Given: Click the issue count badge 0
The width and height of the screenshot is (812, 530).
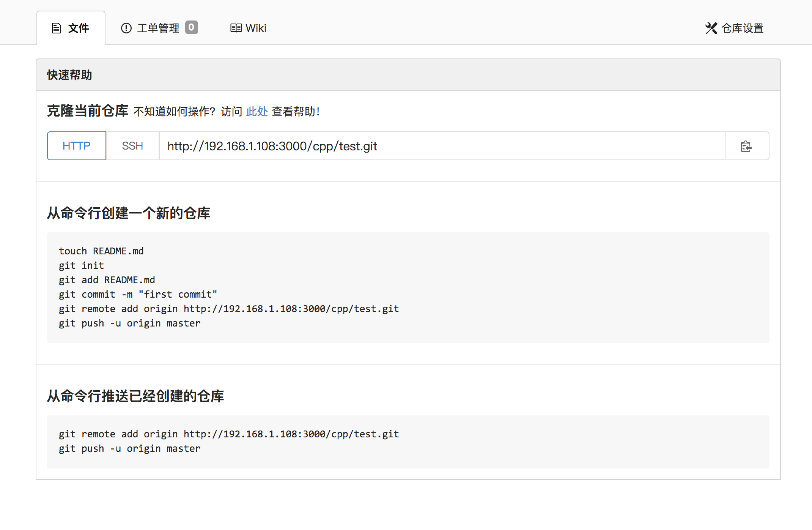Looking at the screenshot, I should click(x=192, y=27).
